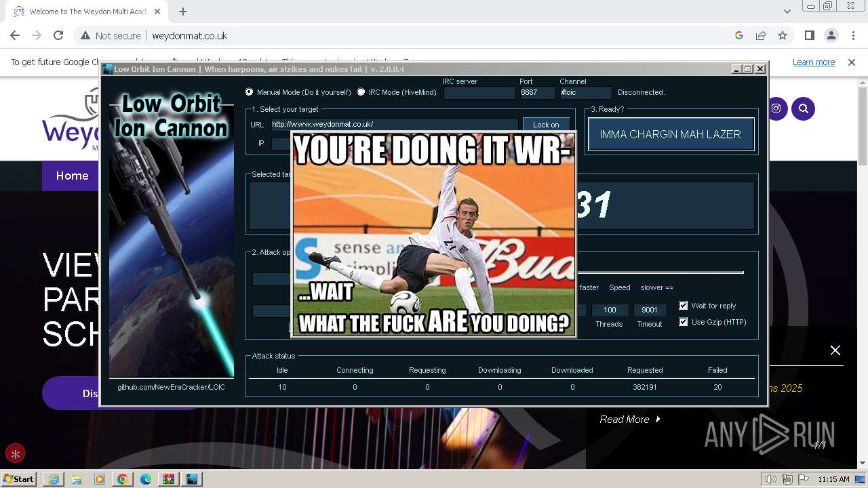This screenshot has width=868, height=488.
Task: Minimize the Low Orbit Ion Cannon window
Action: coord(736,69)
